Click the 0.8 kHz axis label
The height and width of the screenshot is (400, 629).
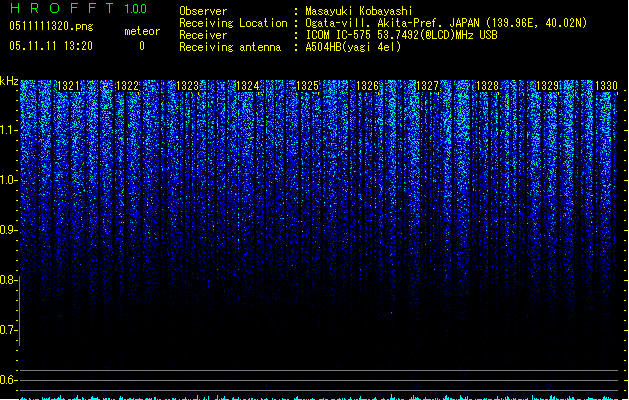(9, 280)
